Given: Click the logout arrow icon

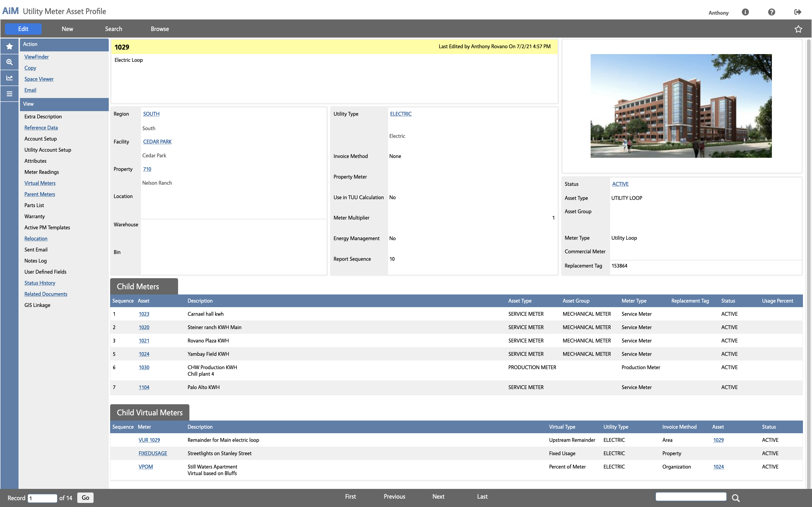Looking at the screenshot, I should pyautogui.click(x=797, y=12).
